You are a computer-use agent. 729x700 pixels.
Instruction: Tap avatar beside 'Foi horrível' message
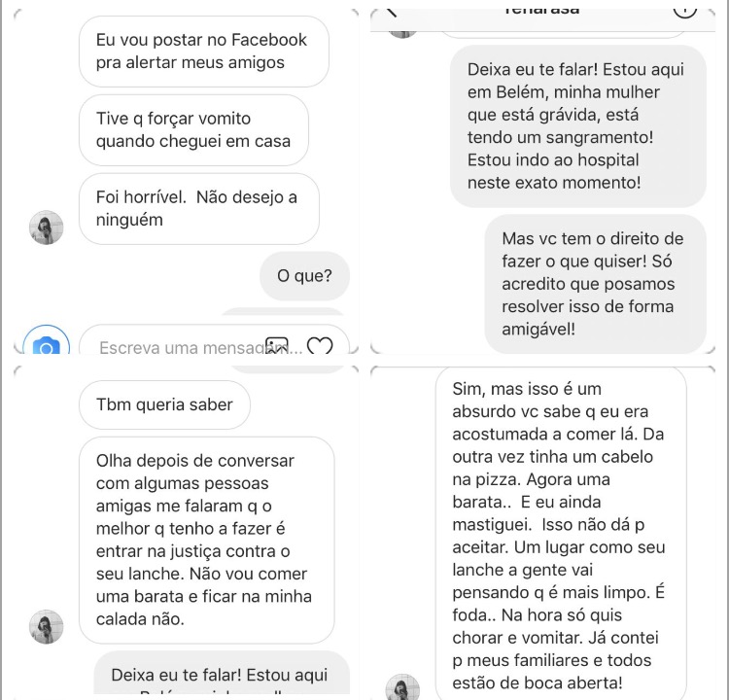[47, 227]
